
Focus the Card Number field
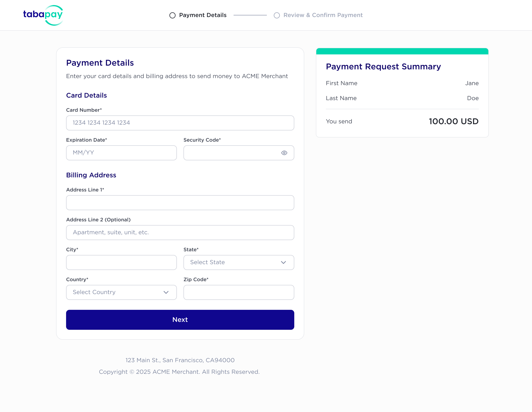tap(180, 123)
